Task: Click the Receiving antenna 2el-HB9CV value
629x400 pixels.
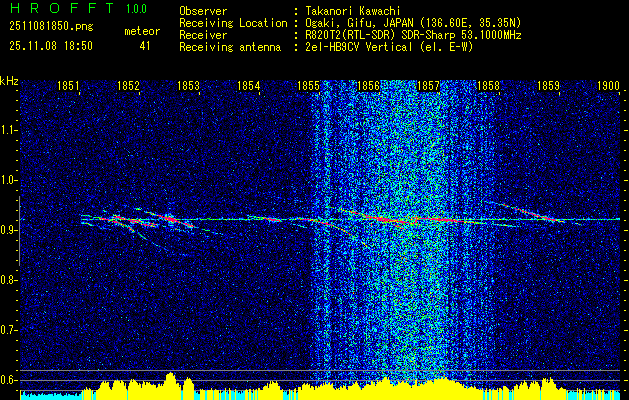Action: click(389, 47)
